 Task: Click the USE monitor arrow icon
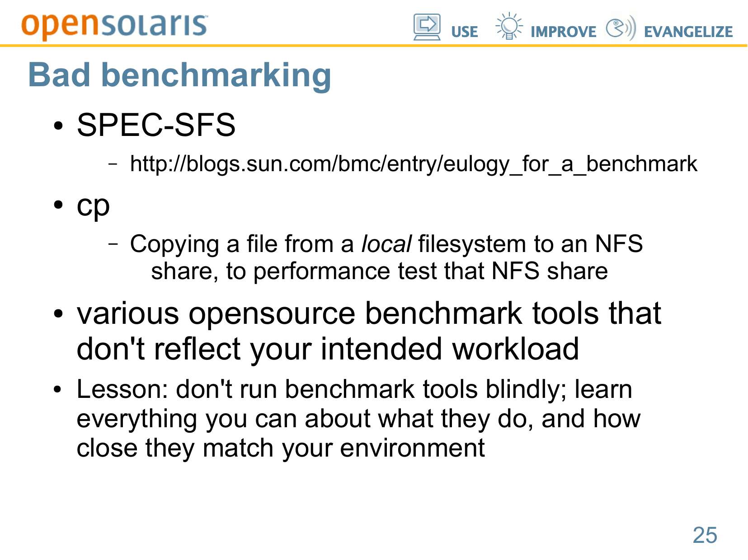(x=427, y=27)
